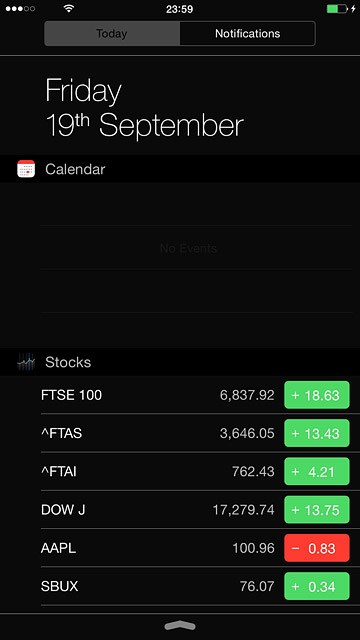Tap the charging bolt icon
Image resolution: width=360 pixels, height=640 pixels.
tap(353, 9)
